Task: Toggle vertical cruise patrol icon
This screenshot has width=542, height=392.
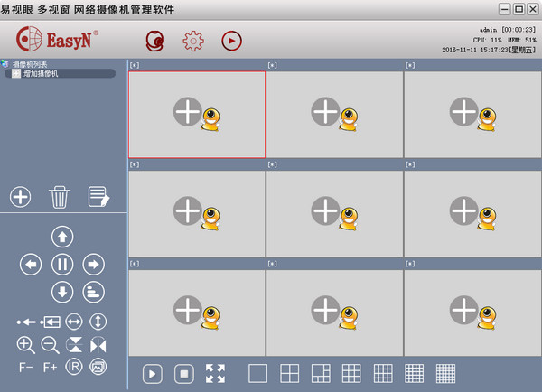Action: [x=98, y=322]
